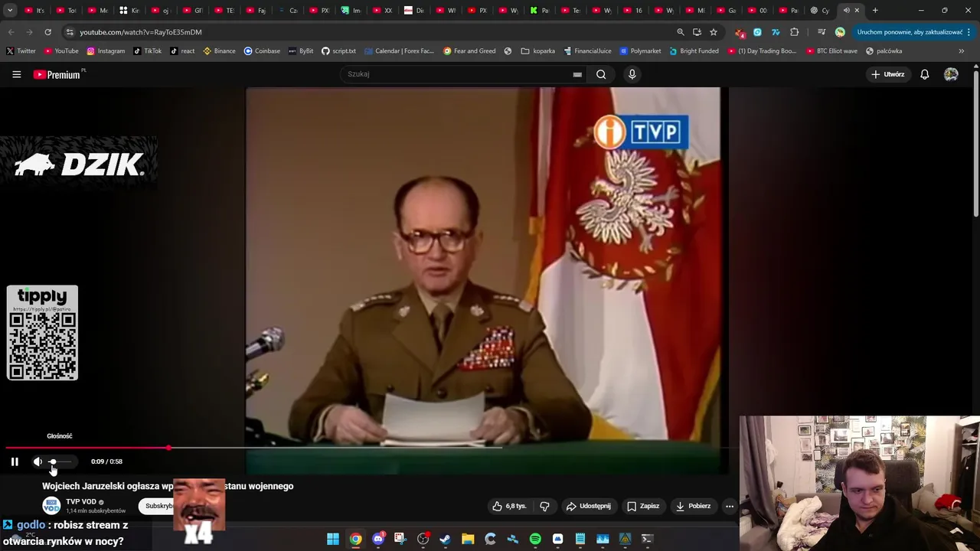The width and height of the screenshot is (980, 551).
Task: Open the Polymarket bookmark
Action: click(640, 51)
